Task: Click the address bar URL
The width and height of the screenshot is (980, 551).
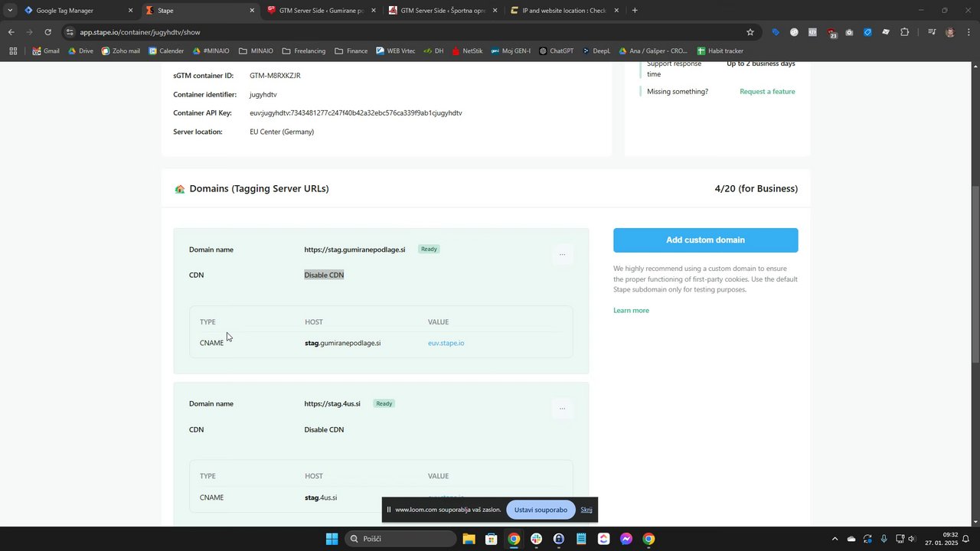Action: 140,32
